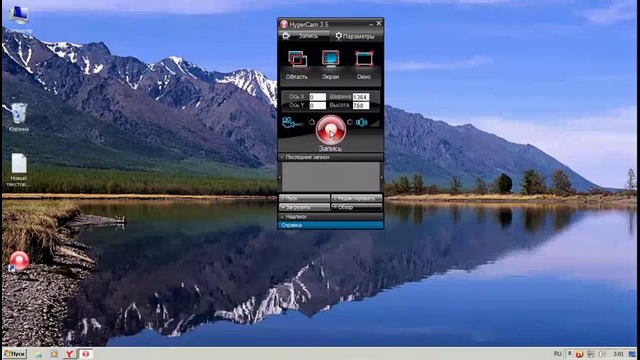Click the Ширина width input field

tap(361, 97)
